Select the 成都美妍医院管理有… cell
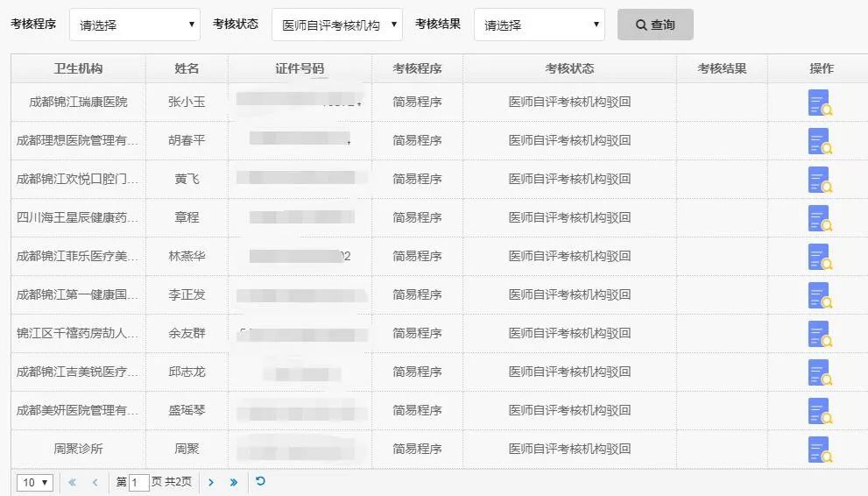 (78, 411)
